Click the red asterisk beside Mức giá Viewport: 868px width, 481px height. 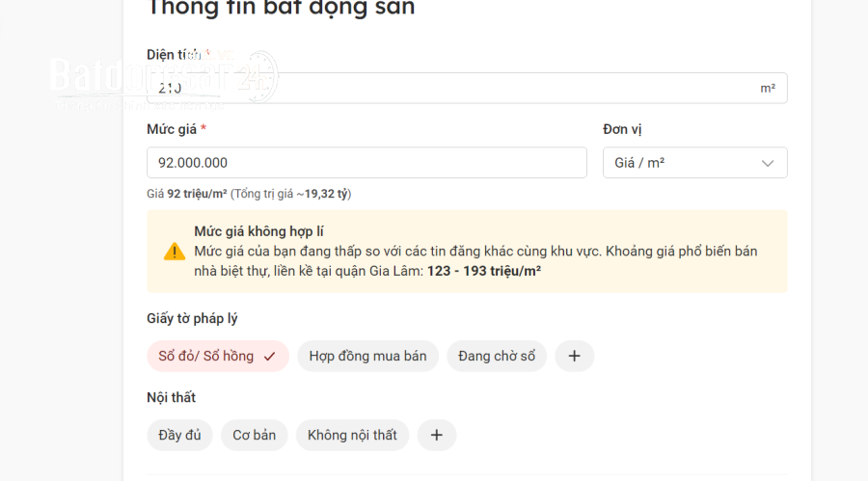pyautogui.click(x=203, y=128)
